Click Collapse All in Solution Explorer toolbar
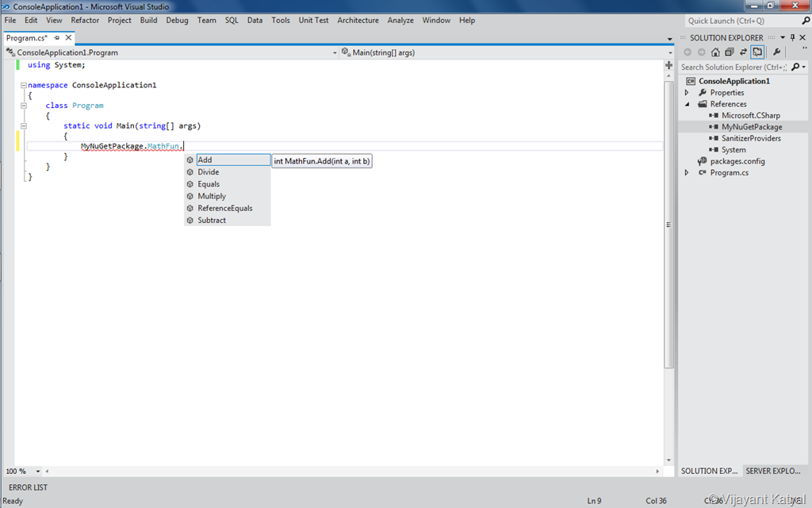 730,52
